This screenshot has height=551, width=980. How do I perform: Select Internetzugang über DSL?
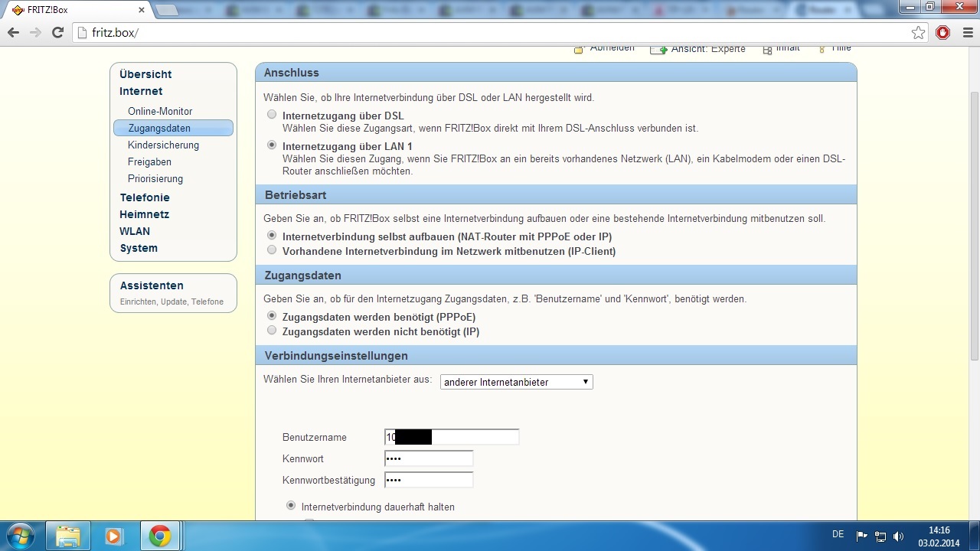(272, 114)
